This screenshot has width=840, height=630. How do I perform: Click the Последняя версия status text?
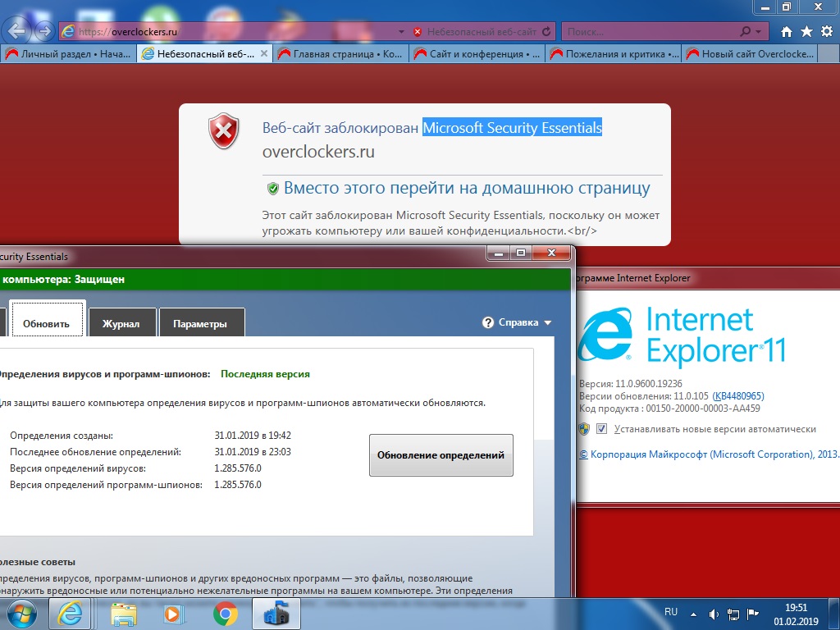[x=265, y=374]
